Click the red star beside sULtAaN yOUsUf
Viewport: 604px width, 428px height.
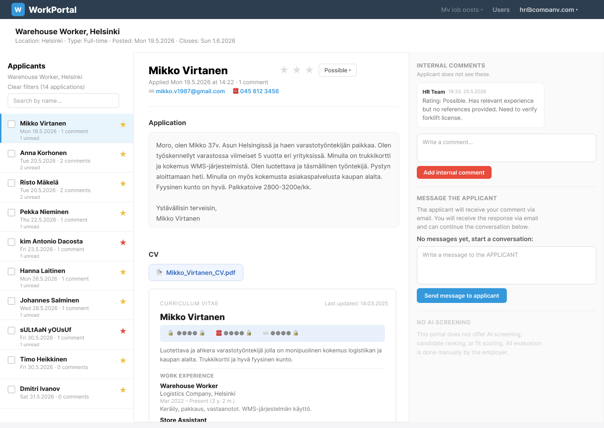123,331
